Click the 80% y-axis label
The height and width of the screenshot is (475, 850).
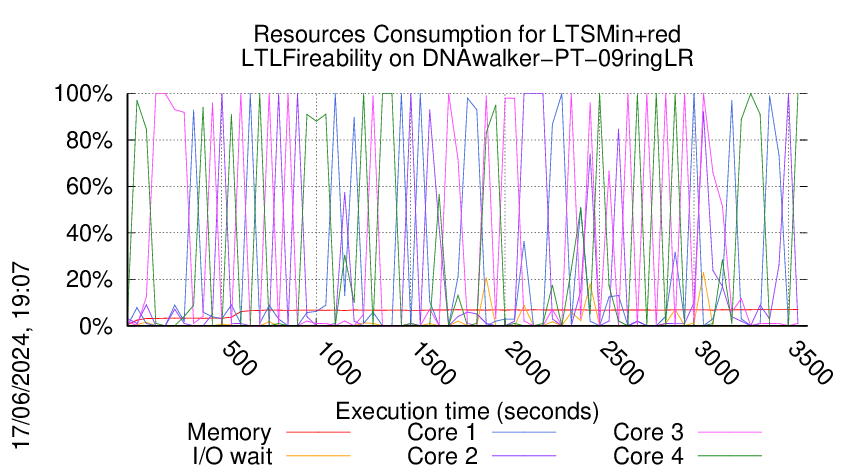(89, 140)
